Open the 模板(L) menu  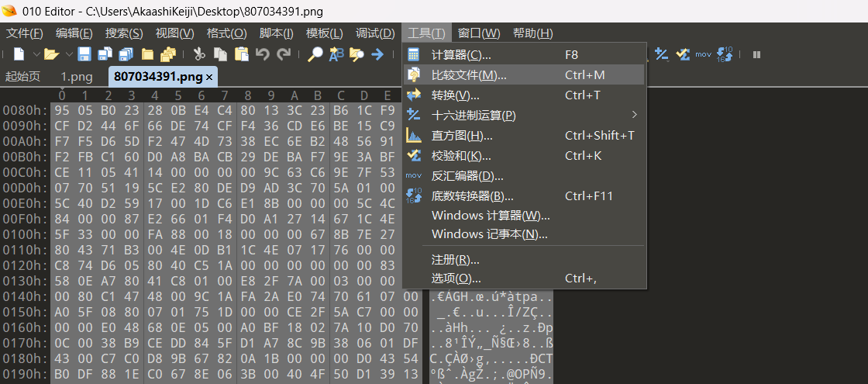(x=325, y=33)
